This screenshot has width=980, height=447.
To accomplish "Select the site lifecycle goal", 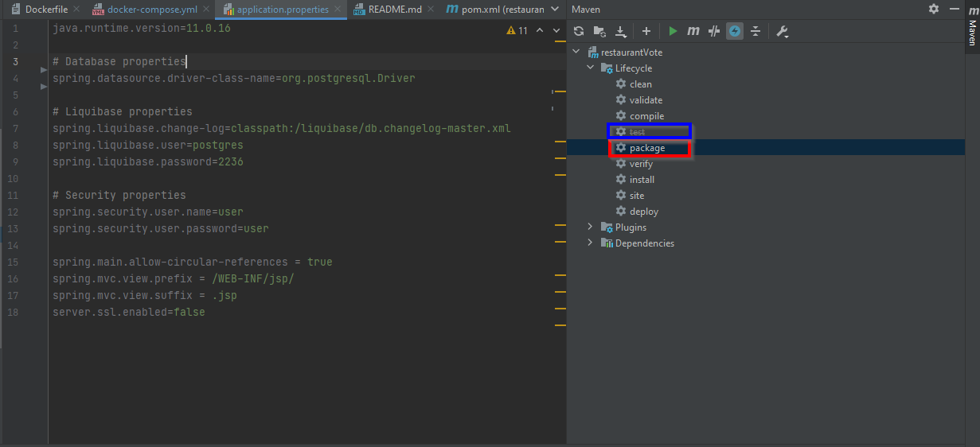I will [637, 196].
